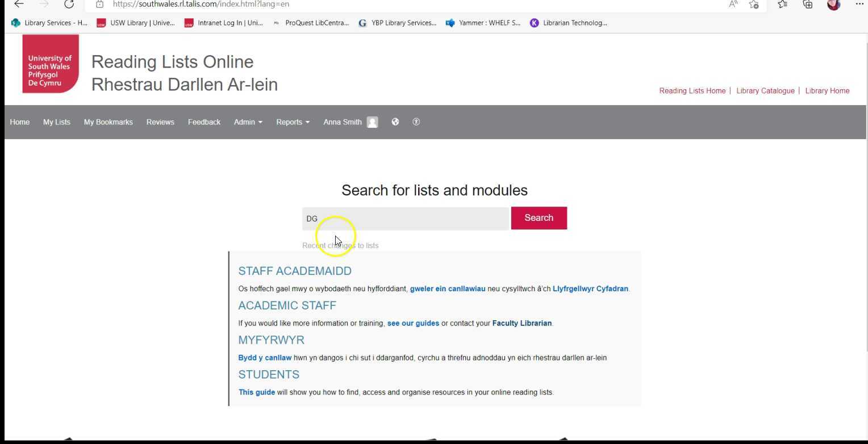Switch browser profiles via the avatar picture
868x444 pixels.
pyautogui.click(x=833, y=5)
